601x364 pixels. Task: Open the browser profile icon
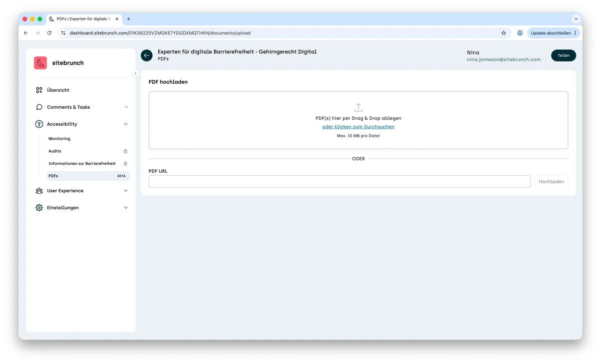[x=520, y=33]
